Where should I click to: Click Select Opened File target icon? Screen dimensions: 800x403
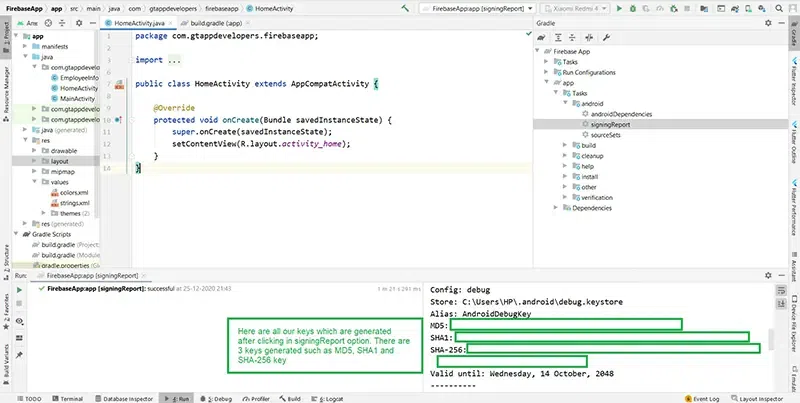click(x=48, y=23)
